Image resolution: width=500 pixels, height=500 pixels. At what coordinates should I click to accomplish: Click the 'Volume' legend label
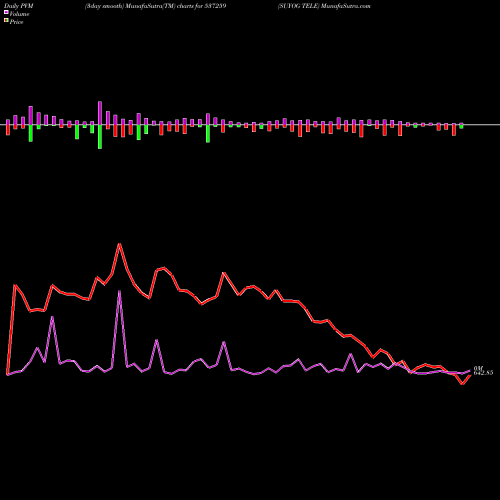19,14
